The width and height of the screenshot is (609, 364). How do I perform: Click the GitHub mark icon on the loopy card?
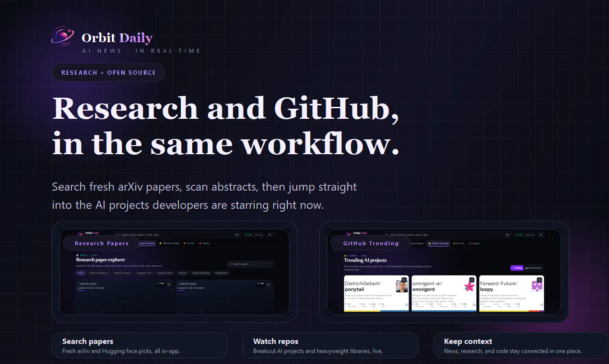pos(542,305)
